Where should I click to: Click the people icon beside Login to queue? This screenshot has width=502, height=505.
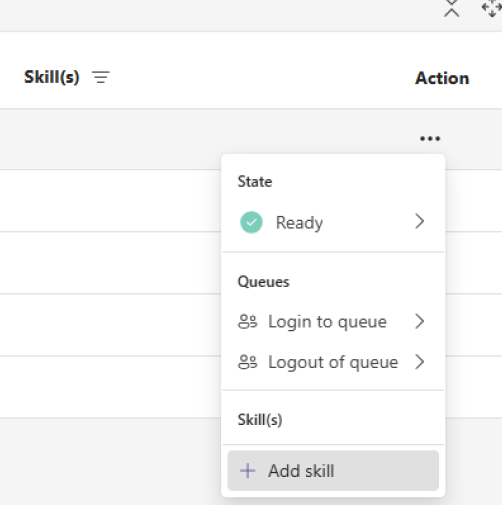coord(248,322)
